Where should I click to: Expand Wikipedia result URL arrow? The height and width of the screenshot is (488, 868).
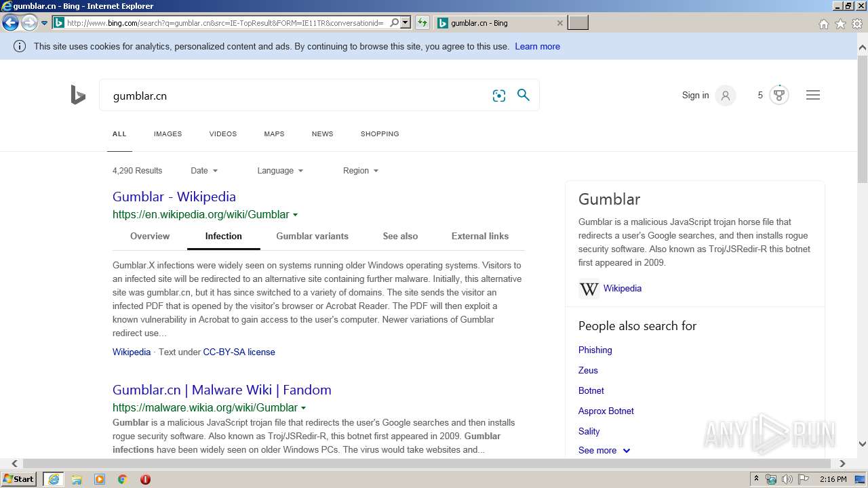(x=295, y=215)
